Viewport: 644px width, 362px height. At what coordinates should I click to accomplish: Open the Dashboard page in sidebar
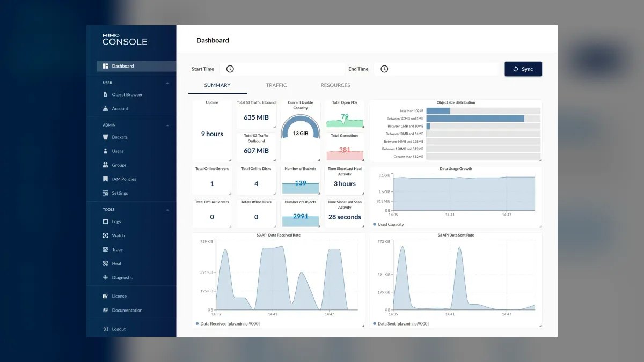[136, 66]
